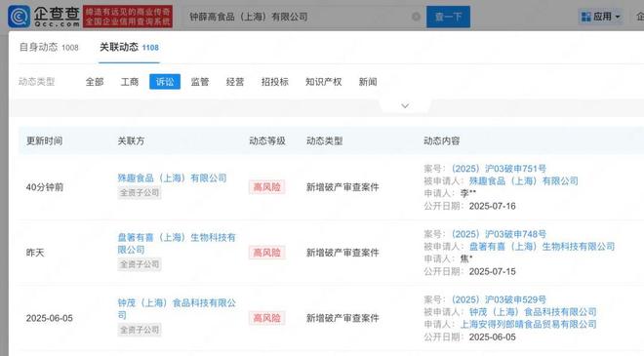
Task: Click the 公开日期 2025-07-15 value
Action: click(x=493, y=271)
